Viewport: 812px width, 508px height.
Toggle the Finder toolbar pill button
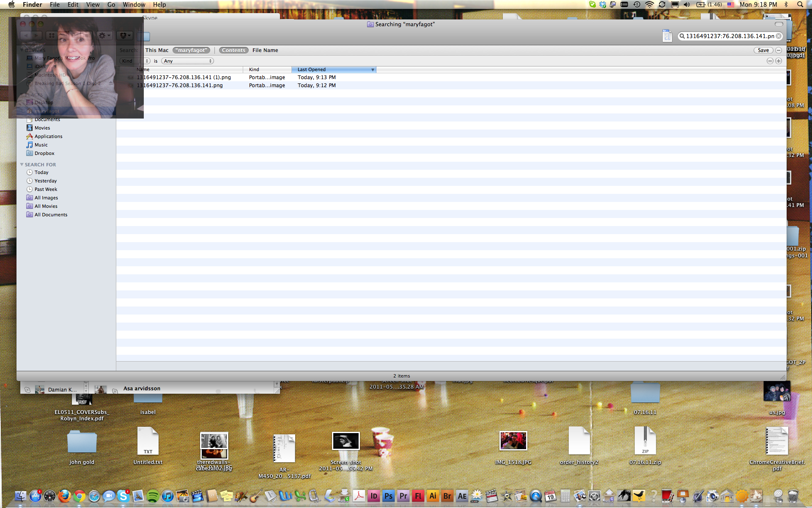click(x=779, y=24)
